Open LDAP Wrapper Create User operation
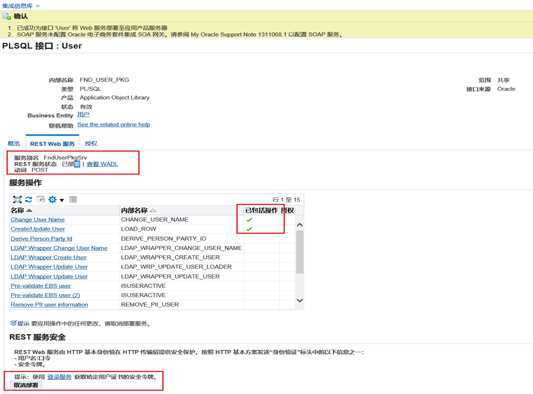The width and height of the screenshot is (533, 394). pos(48,257)
